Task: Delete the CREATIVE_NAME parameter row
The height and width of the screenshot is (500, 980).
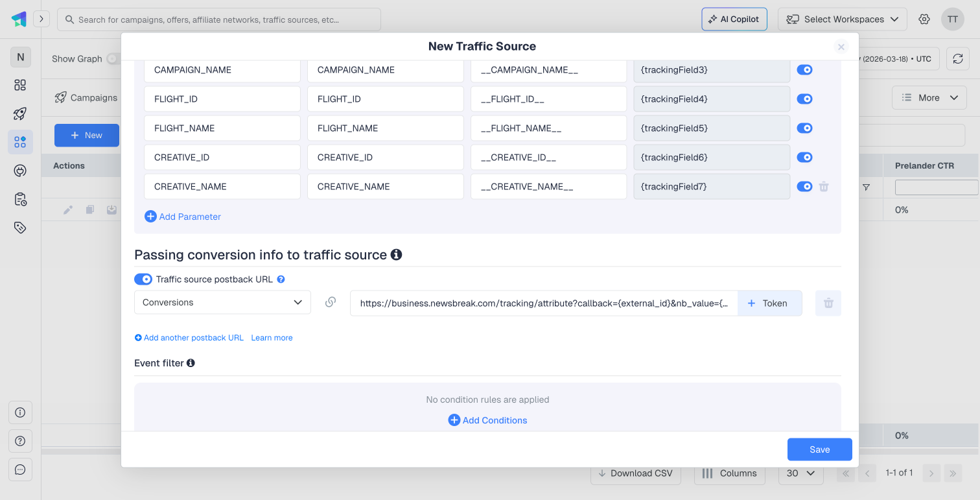Action: [824, 187]
